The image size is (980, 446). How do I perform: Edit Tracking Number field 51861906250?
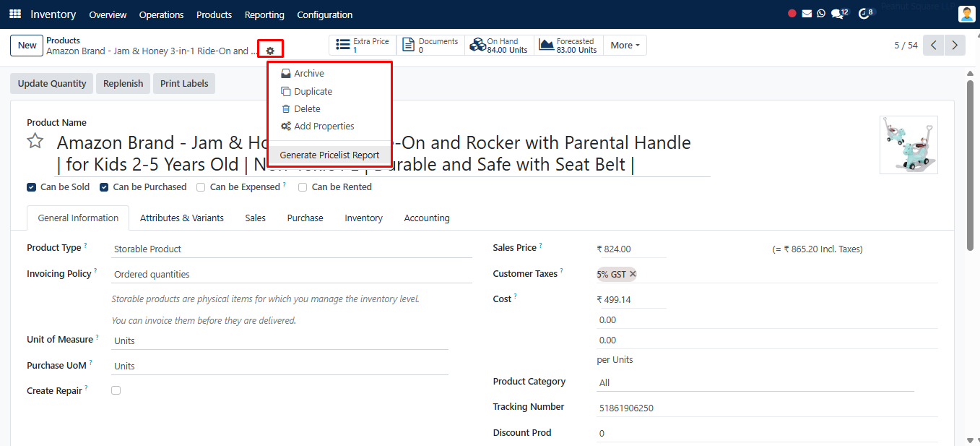[767, 408]
